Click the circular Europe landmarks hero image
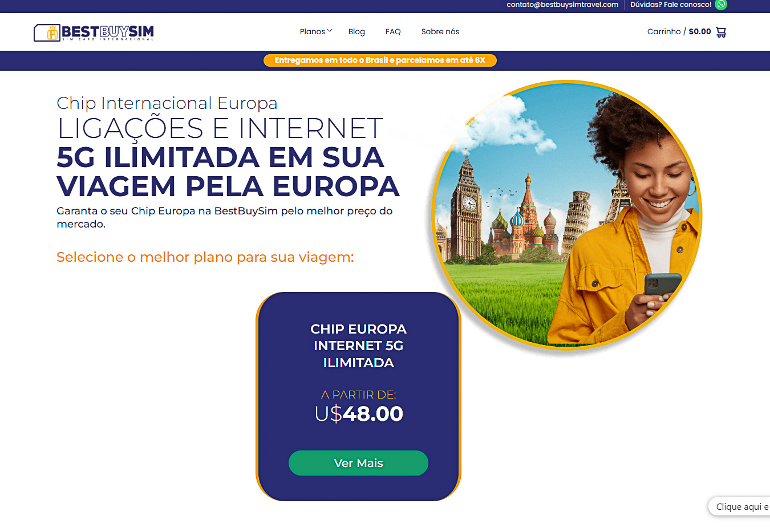 [566, 215]
